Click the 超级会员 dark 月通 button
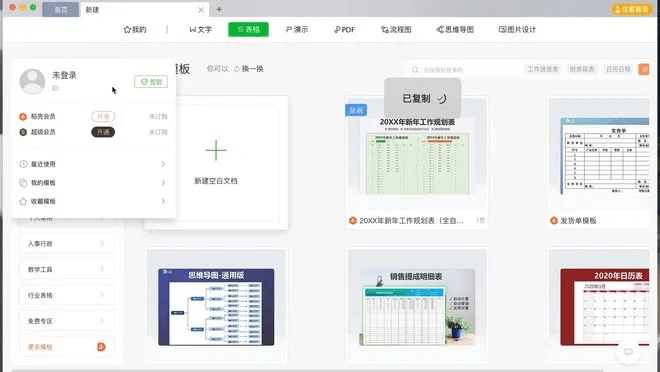Screen dimensions: 660x372 103,132
